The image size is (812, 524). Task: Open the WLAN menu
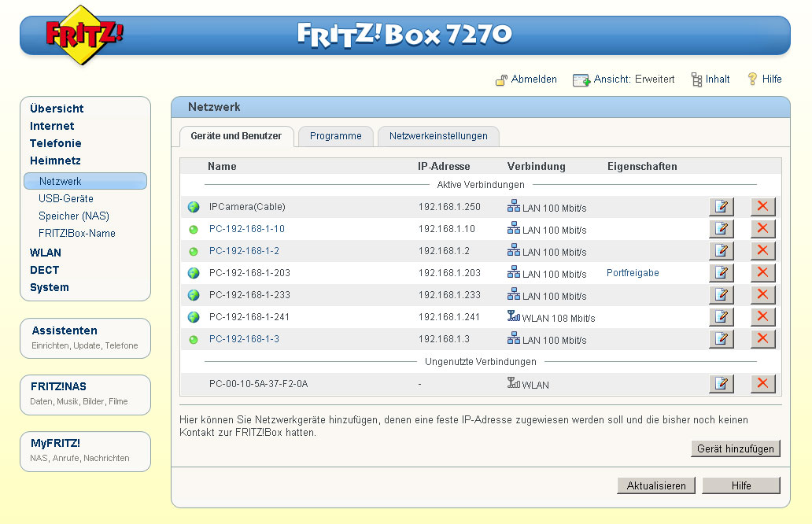(45, 253)
